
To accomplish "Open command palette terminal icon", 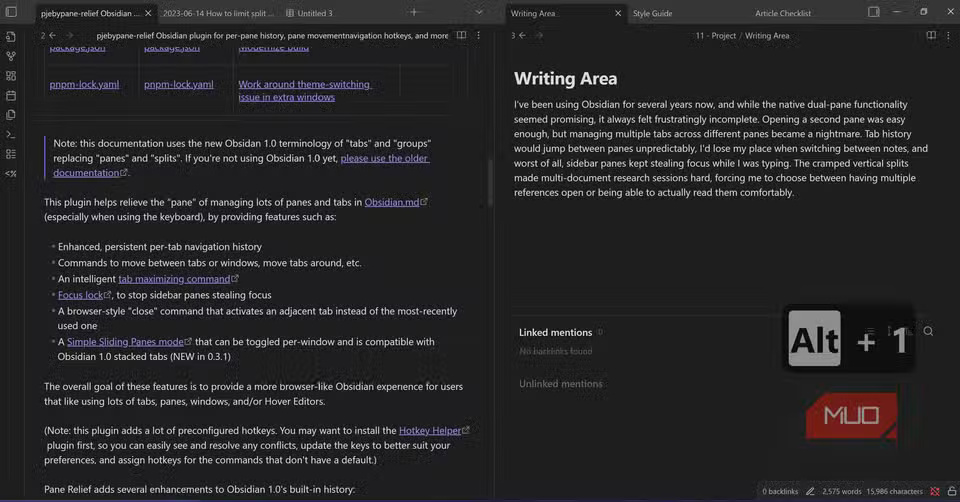I will pos(11,134).
